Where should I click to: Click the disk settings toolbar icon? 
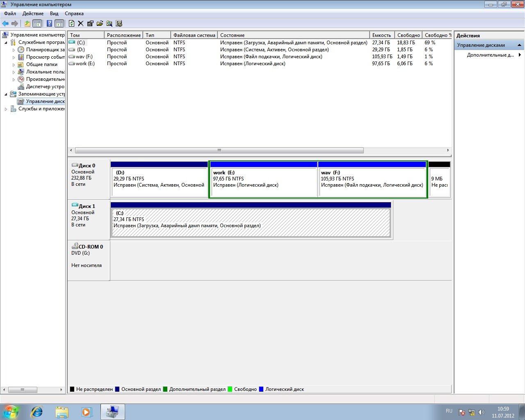tap(119, 23)
